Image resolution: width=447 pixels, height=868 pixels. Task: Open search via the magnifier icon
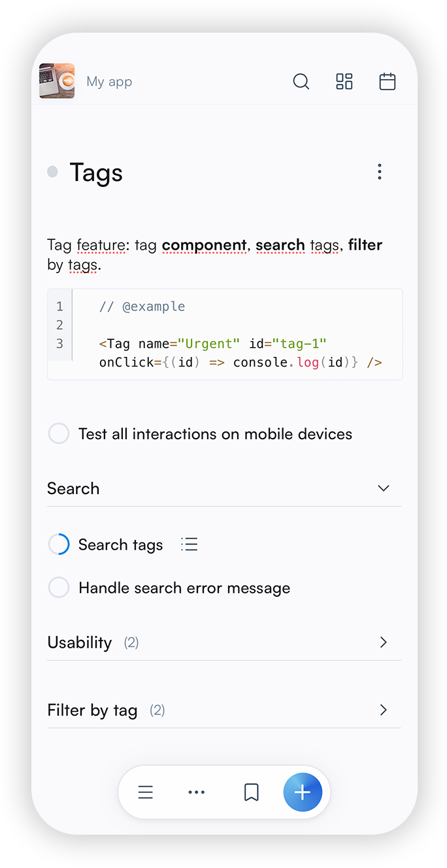(301, 82)
